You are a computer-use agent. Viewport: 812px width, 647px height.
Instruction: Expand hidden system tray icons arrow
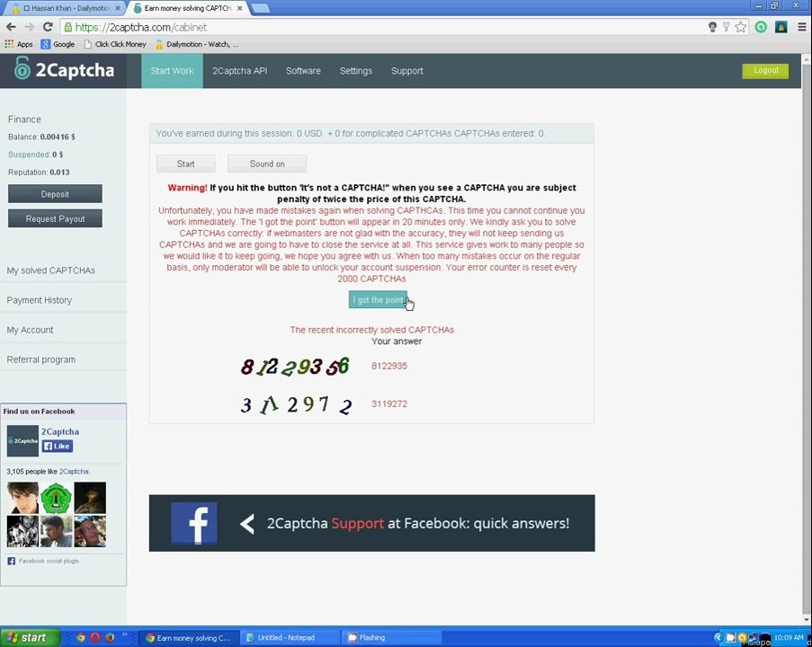[718, 638]
